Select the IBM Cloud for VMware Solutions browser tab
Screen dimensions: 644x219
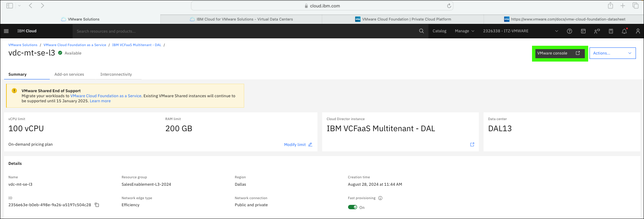pyautogui.click(x=241, y=19)
